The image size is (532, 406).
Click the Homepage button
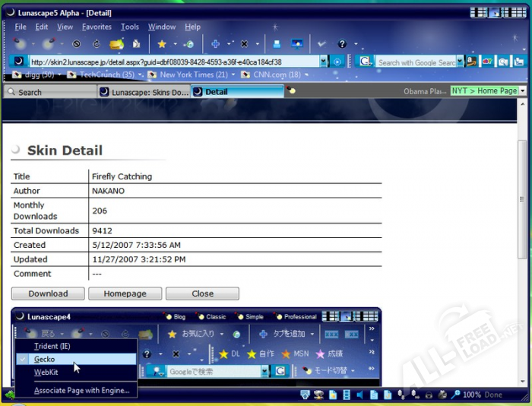(x=125, y=293)
